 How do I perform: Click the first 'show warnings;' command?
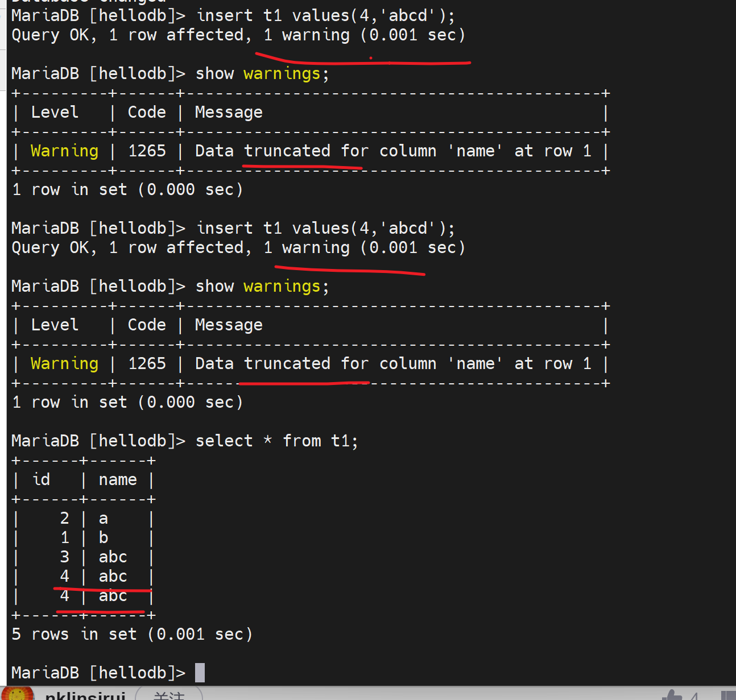262,74
